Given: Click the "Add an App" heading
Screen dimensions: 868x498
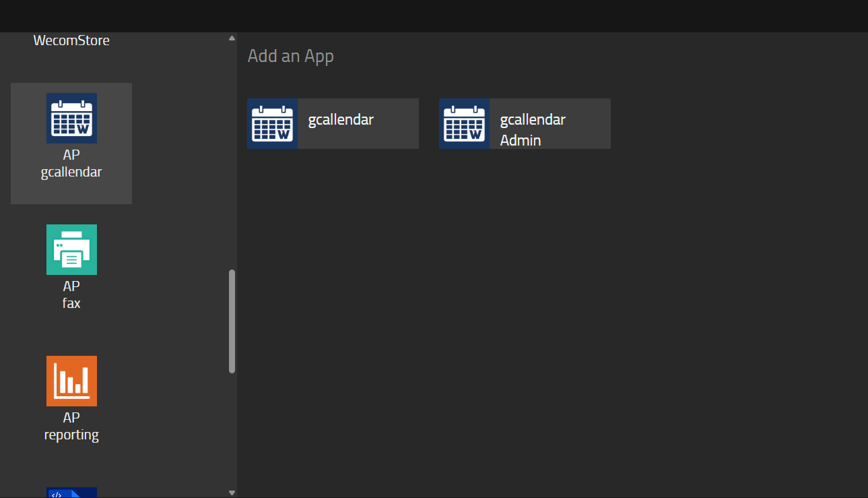Looking at the screenshot, I should [x=290, y=56].
